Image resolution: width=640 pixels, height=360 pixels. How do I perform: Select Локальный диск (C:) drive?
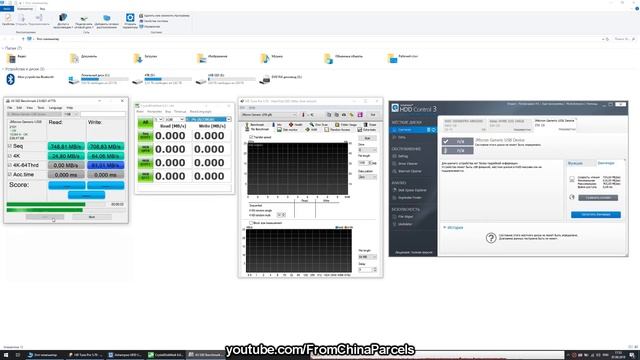98,79
